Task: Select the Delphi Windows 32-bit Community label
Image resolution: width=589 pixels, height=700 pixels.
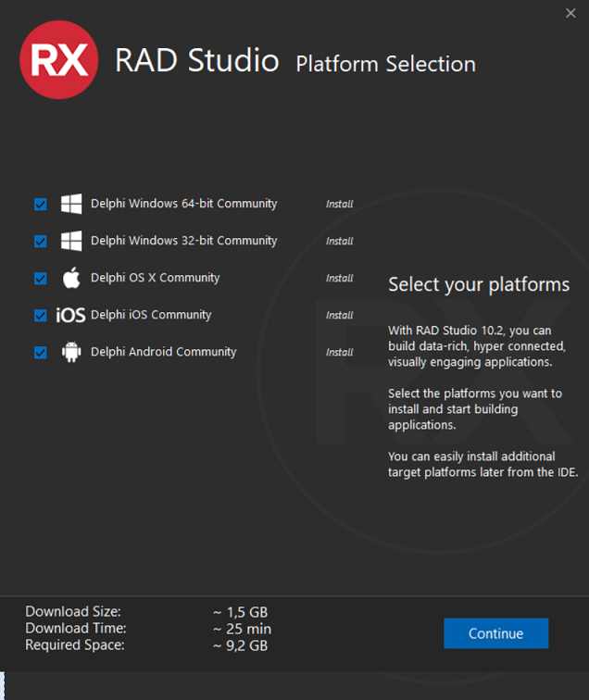Action: click(184, 241)
